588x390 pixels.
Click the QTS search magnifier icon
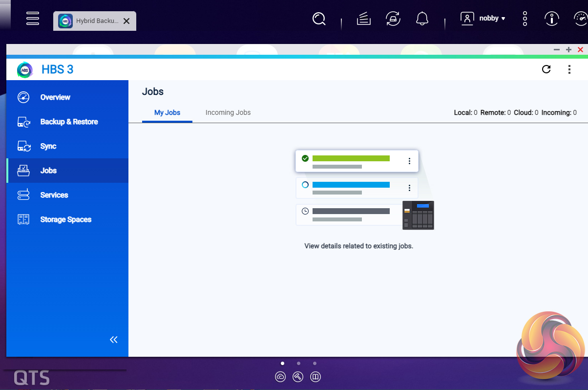point(319,19)
